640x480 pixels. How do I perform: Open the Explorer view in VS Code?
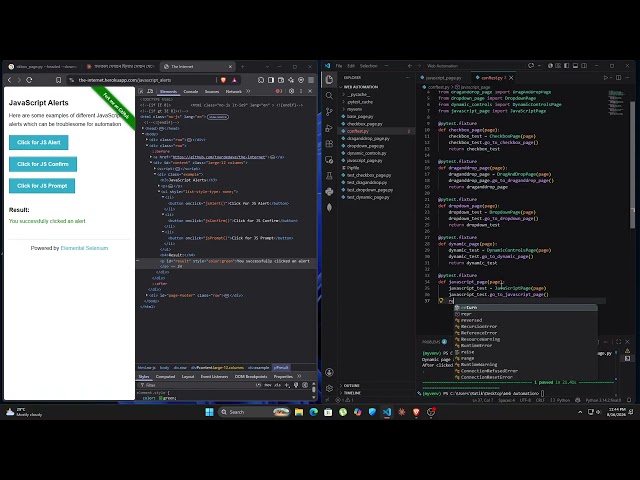pyautogui.click(x=329, y=80)
